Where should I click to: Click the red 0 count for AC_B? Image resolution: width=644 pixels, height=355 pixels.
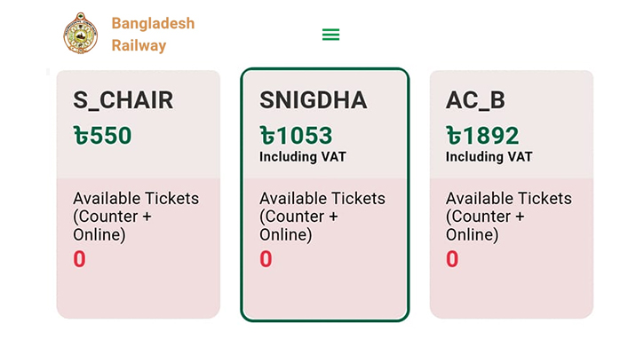[x=452, y=259]
